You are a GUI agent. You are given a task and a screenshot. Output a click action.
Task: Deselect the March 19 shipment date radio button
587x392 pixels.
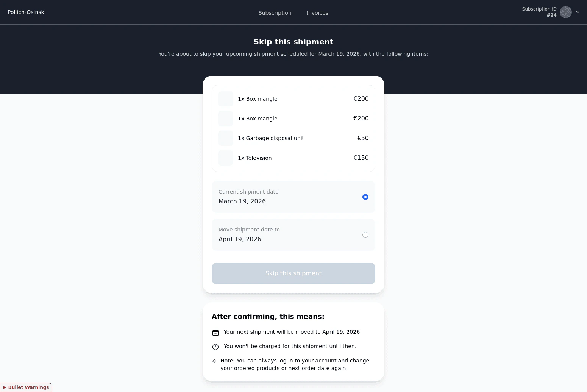point(365,197)
